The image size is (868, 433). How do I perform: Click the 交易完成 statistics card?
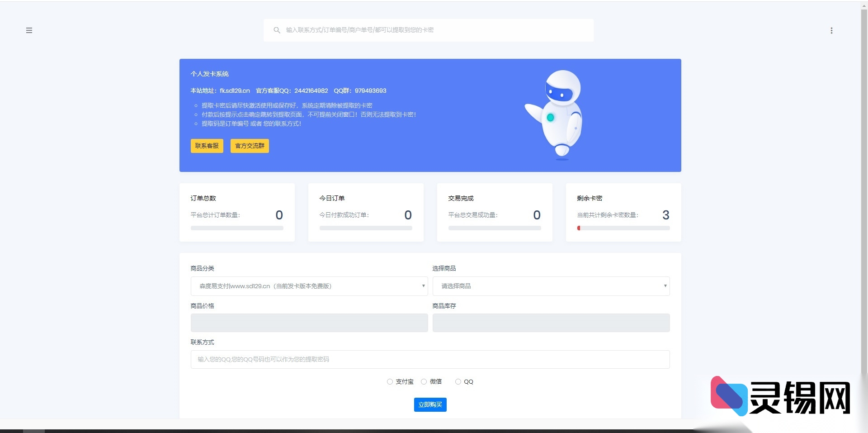pyautogui.click(x=495, y=212)
